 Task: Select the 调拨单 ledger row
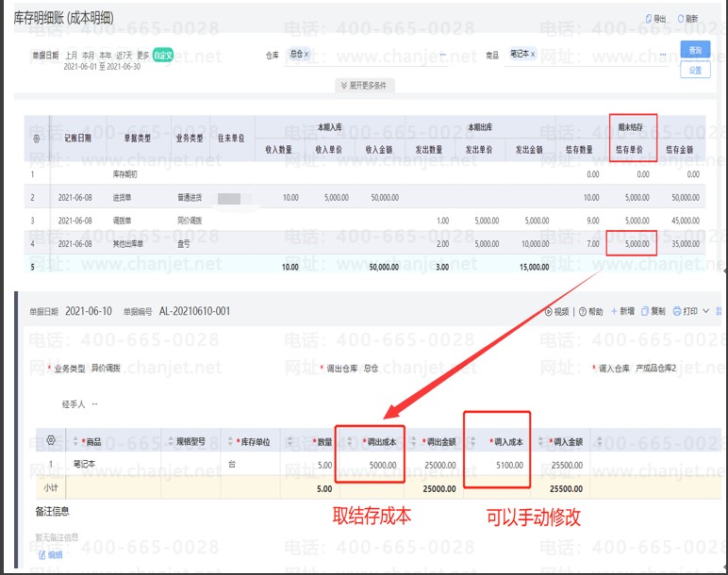(x=365, y=221)
